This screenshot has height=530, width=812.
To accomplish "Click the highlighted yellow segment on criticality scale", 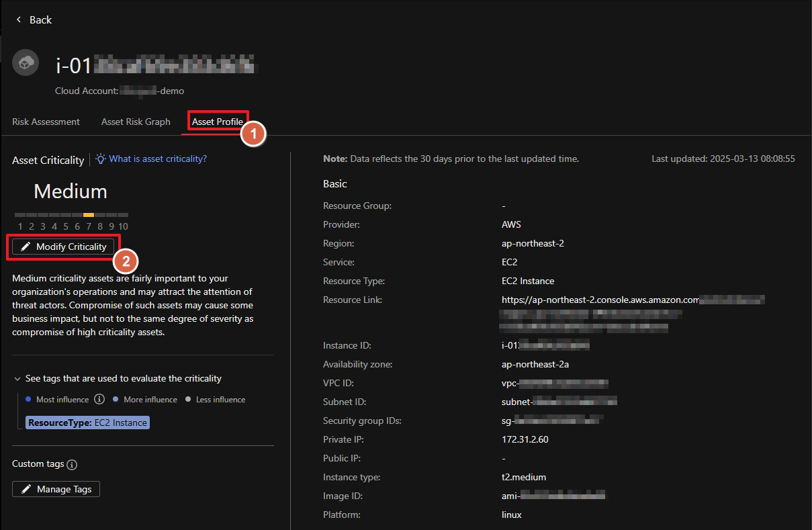I will pyautogui.click(x=89, y=215).
